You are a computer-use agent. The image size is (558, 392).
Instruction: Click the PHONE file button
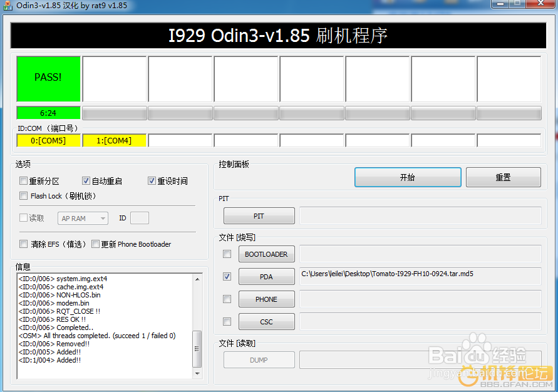(266, 299)
